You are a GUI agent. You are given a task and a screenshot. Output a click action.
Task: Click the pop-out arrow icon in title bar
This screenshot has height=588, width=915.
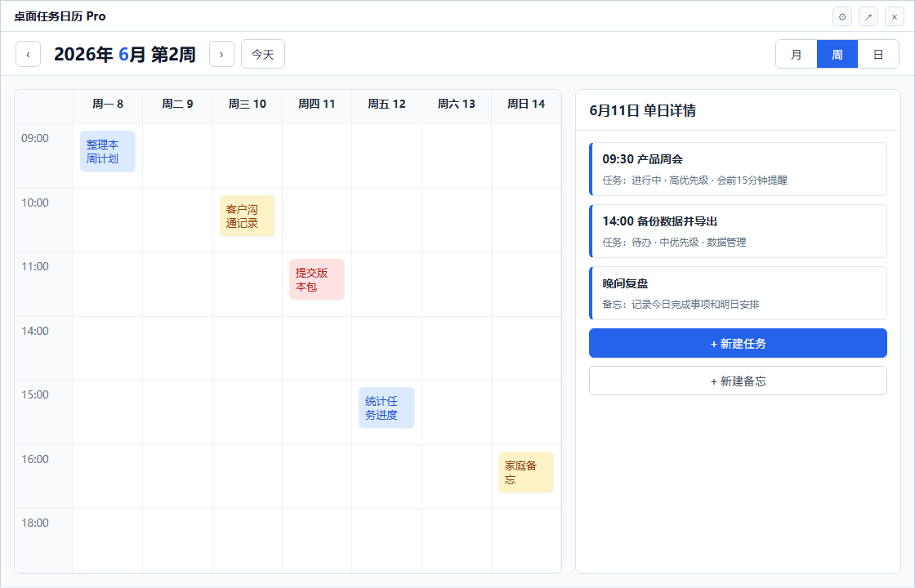(868, 16)
